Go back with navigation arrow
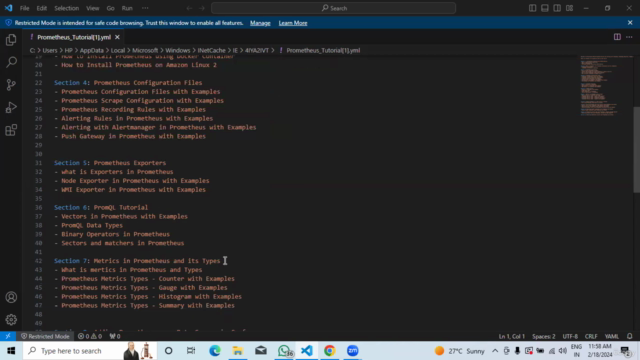Image resolution: width=640 pixels, height=360 pixels. coord(189,8)
